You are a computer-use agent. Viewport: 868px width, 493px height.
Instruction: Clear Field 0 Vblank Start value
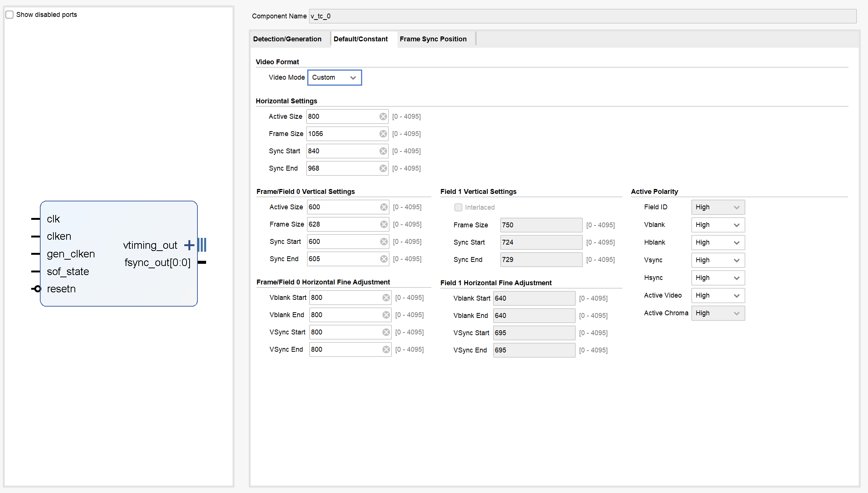pyautogui.click(x=386, y=298)
